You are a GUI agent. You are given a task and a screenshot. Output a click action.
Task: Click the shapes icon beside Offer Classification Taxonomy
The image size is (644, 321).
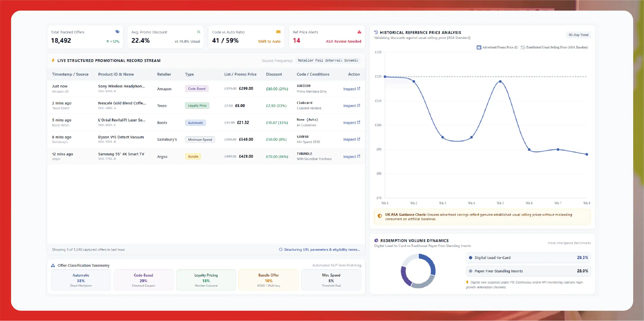click(53, 265)
